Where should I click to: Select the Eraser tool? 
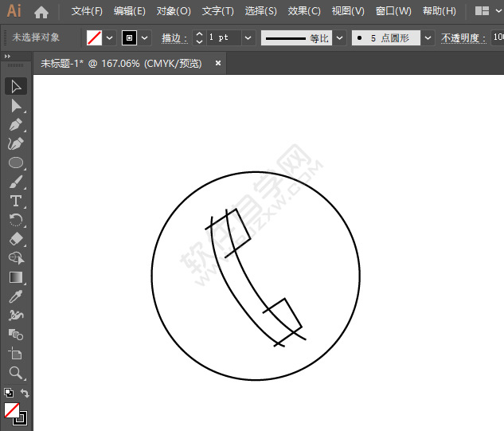pos(16,239)
